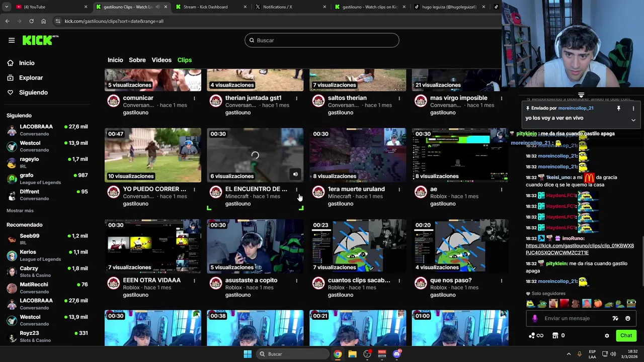Open options menu for 'saltos therian' clip
Image resolution: width=644 pixels, height=362 pixels.
click(x=399, y=99)
